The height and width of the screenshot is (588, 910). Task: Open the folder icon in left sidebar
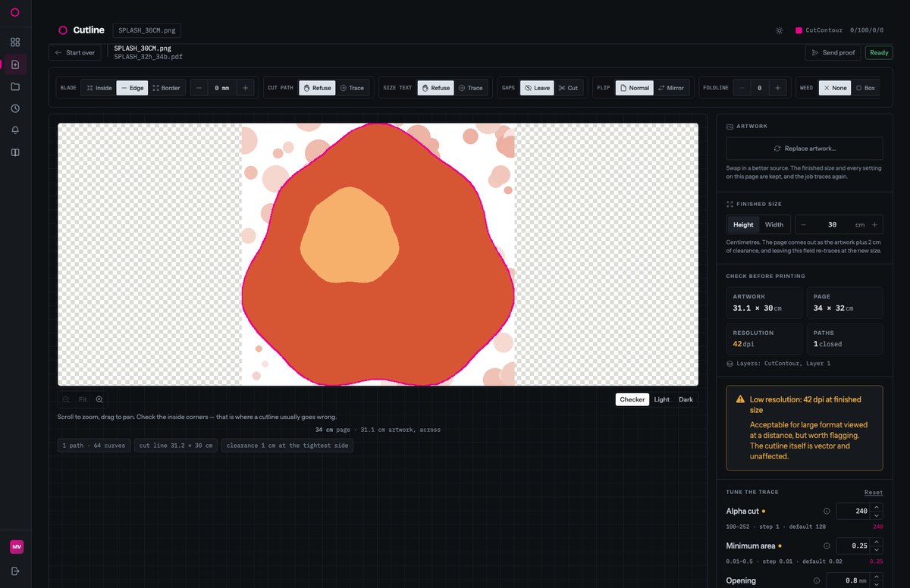15,86
